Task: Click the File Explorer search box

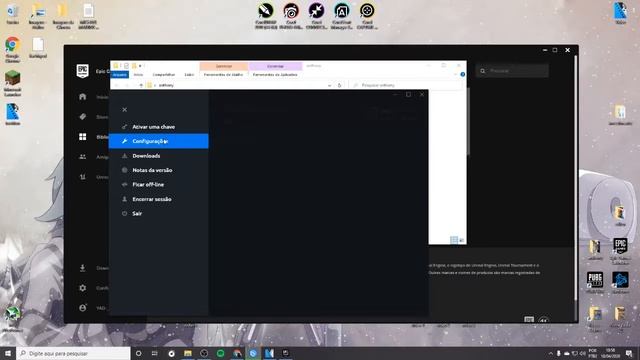Action: point(406,85)
